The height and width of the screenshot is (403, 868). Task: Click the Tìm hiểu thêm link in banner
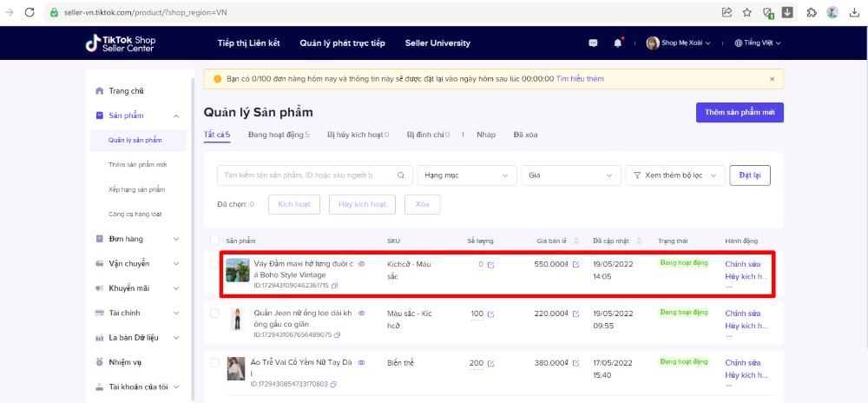click(580, 79)
